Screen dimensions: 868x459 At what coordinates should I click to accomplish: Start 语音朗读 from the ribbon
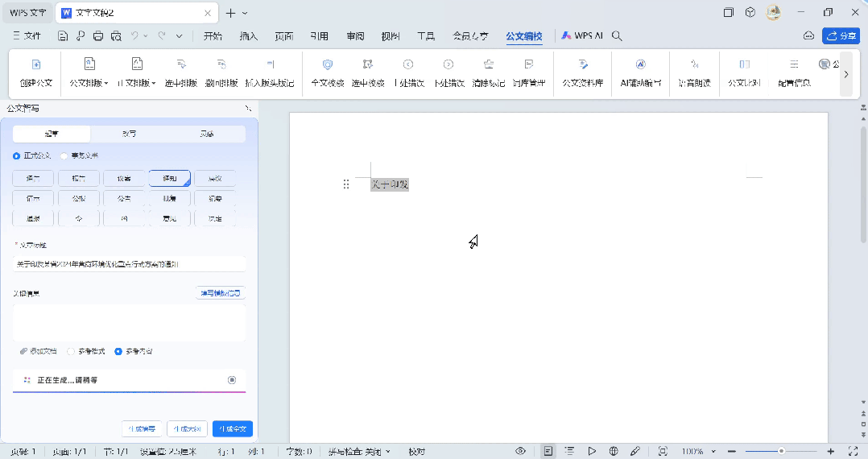694,73
